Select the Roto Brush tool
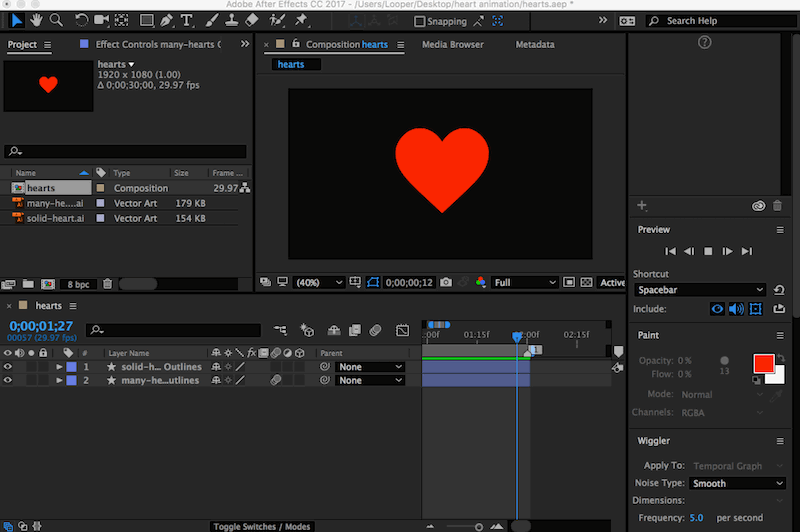The width and height of the screenshot is (800, 532). point(277,20)
